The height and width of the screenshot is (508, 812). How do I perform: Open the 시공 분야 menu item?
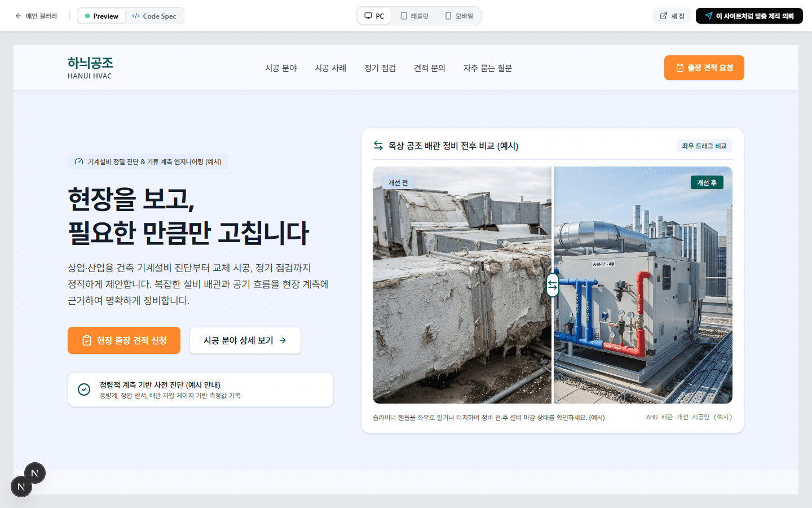pos(281,68)
